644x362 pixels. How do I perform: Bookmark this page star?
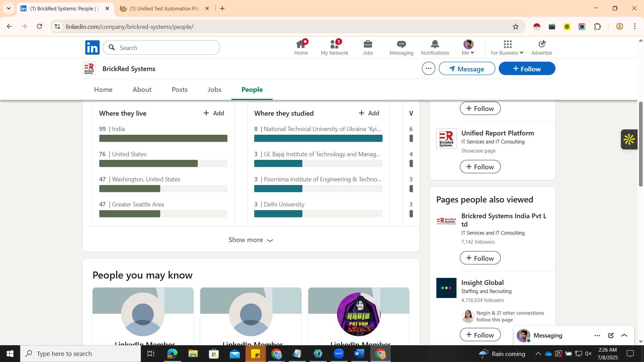516,26
